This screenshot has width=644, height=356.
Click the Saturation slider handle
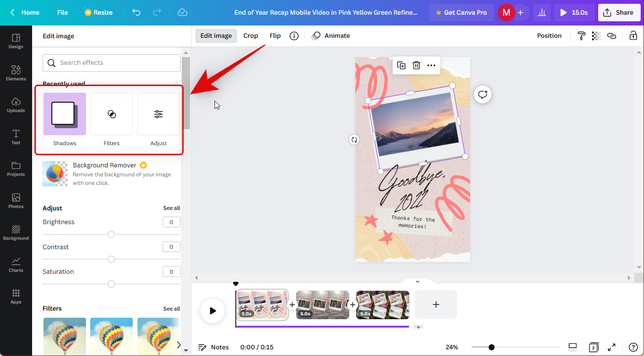point(111,284)
